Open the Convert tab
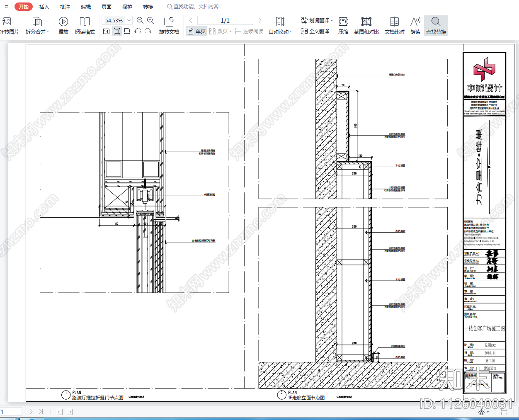Image resolution: width=519 pixels, height=420 pixels. coord(148,7)
